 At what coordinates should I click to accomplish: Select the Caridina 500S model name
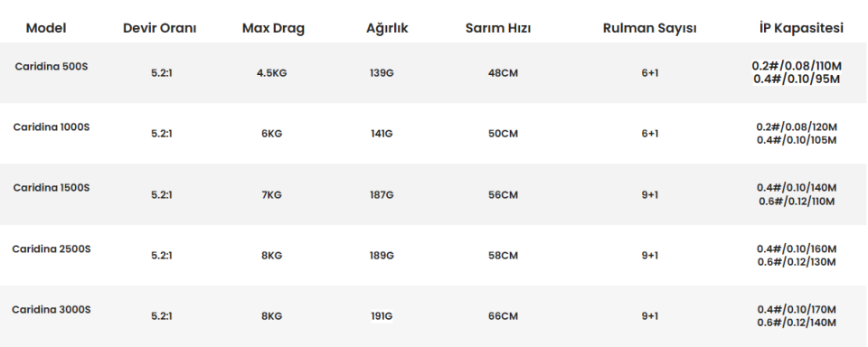point(51,66)
